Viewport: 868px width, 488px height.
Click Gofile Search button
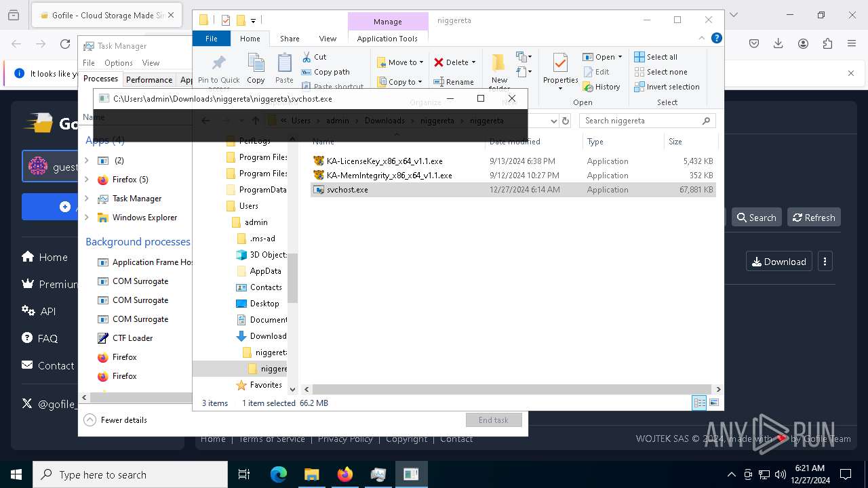point(756,218)
